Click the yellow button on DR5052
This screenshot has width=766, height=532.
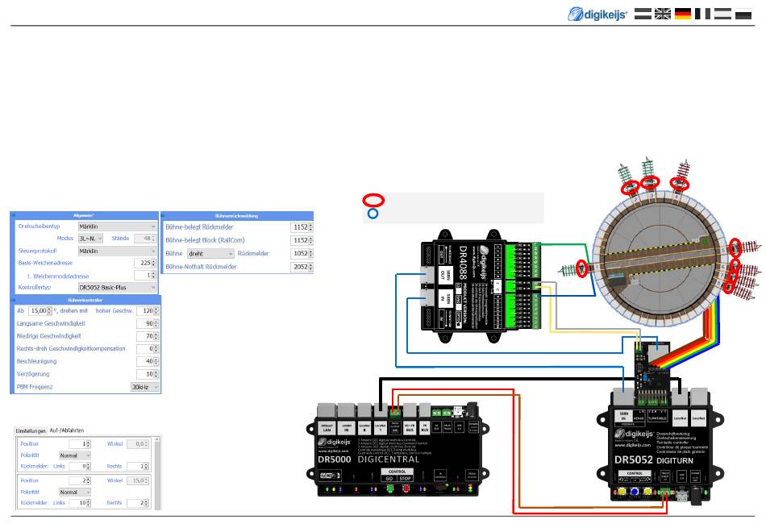[622, 492]
